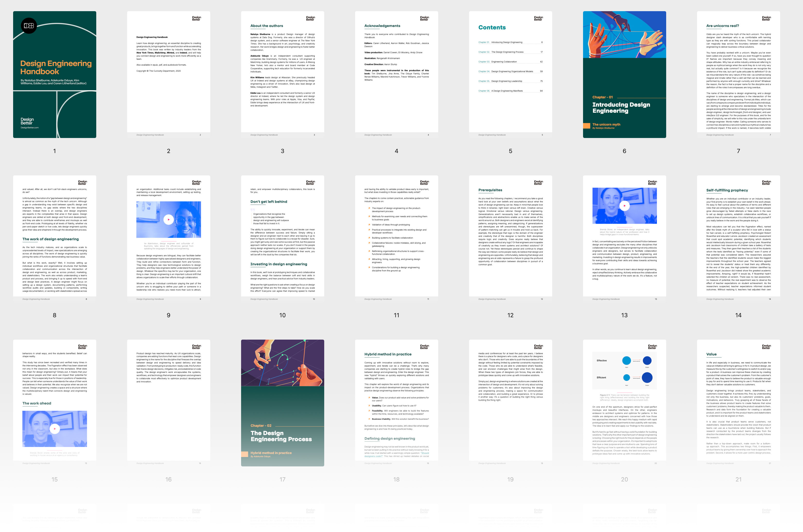The width and height of the screenshot is (803, 532).
Task: Click the orange square beside The unicorn myth
Action: (586, 126)
